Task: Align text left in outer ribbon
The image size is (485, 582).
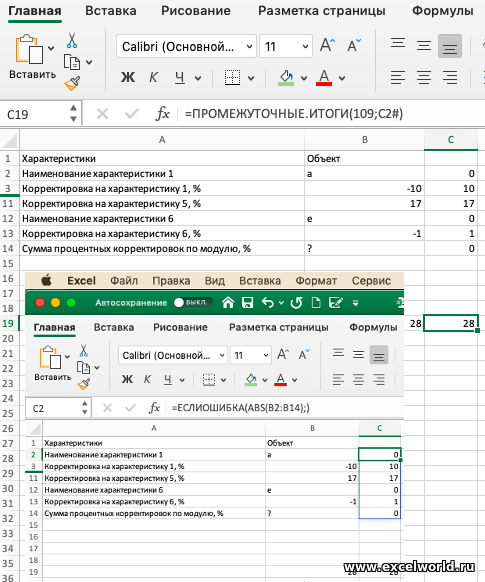Action: pyautogui.click(x=398, y=78)
